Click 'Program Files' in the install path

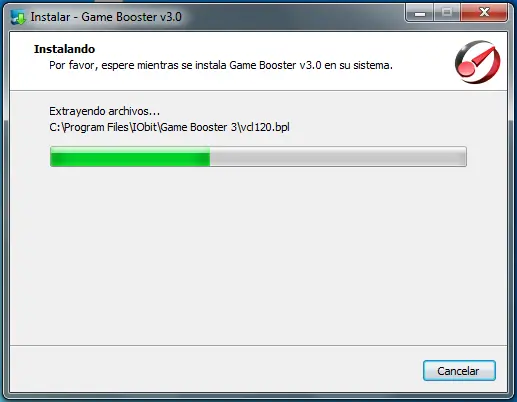(96, 127)
